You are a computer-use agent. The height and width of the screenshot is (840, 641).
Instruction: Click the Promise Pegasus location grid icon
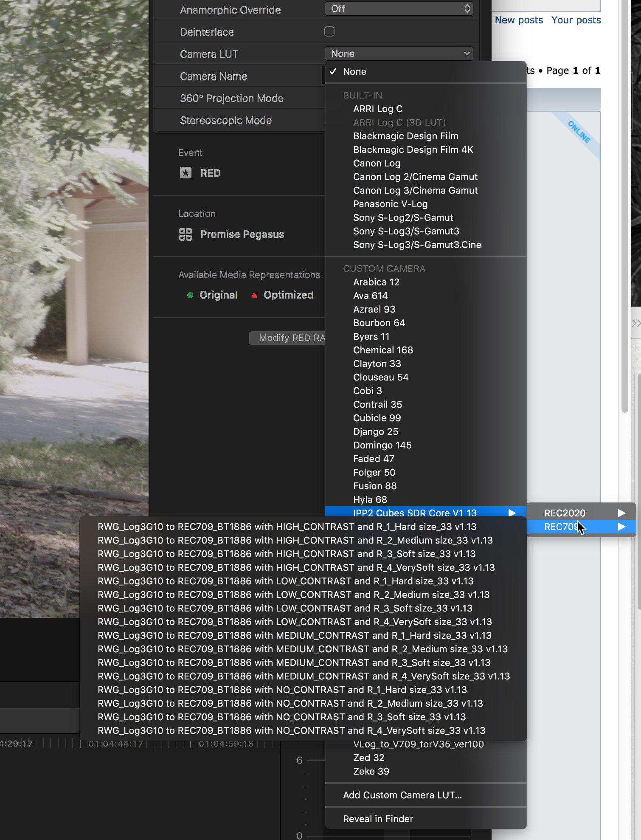186,234
